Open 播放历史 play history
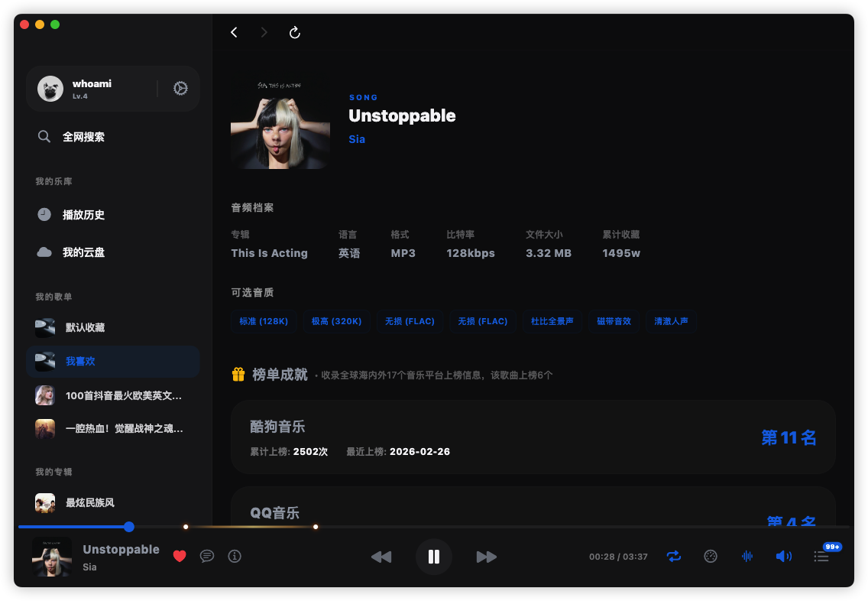The image size is (868, 601). (113, 214)
